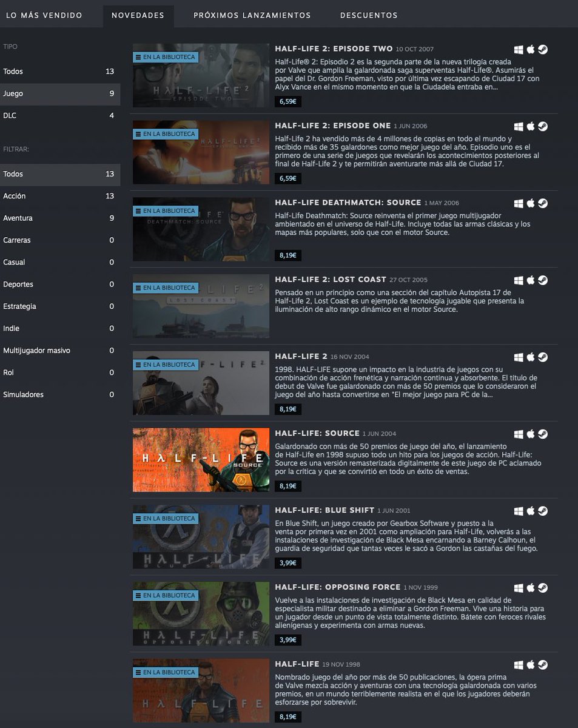This screenshot has height=728, width=578.
Task: Click Apple icon for original Half-Life
Action: coord(531,665)
